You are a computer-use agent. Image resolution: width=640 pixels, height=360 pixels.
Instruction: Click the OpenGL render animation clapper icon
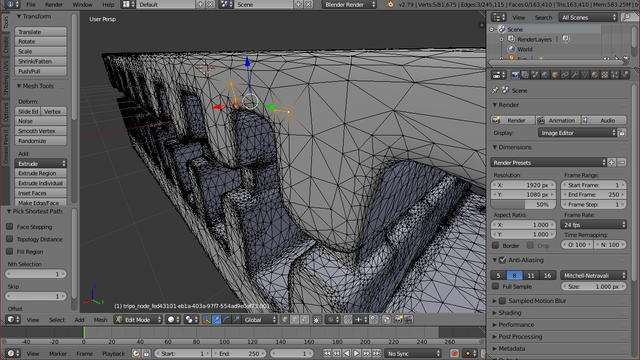point(408,320)
